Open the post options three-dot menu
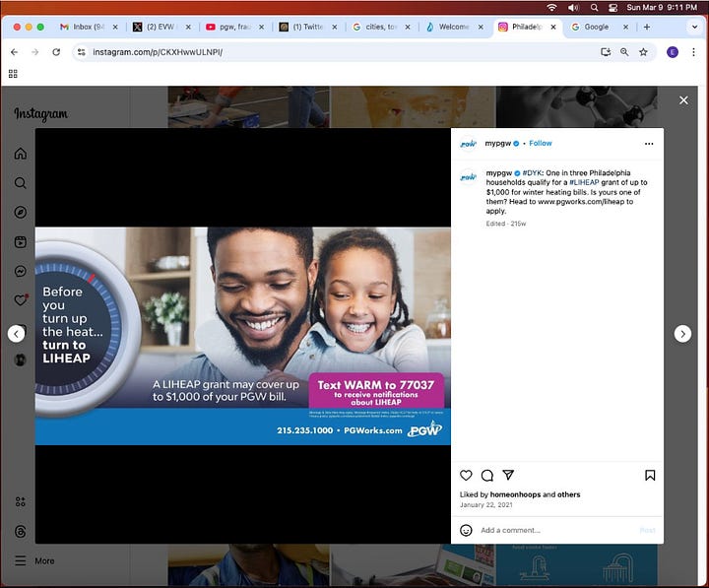The width and height of the screenshot is (709, 588). point(649,144)
